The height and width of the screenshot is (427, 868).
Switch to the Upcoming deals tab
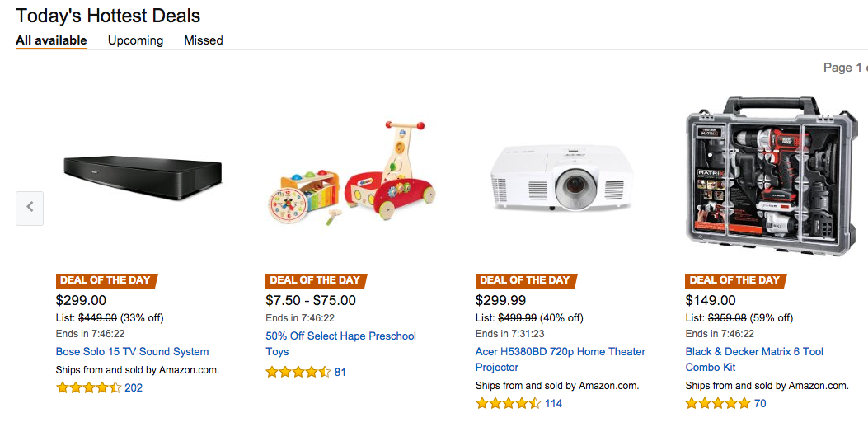tap(135, 40)
